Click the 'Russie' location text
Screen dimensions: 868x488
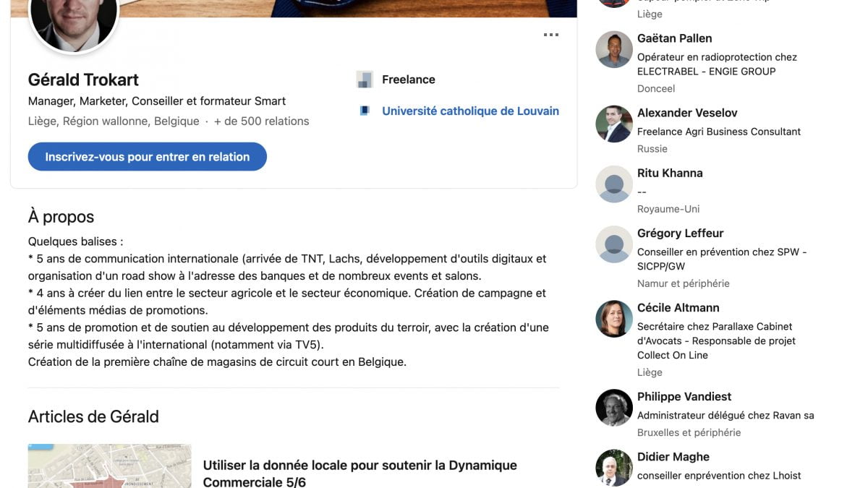652,149
